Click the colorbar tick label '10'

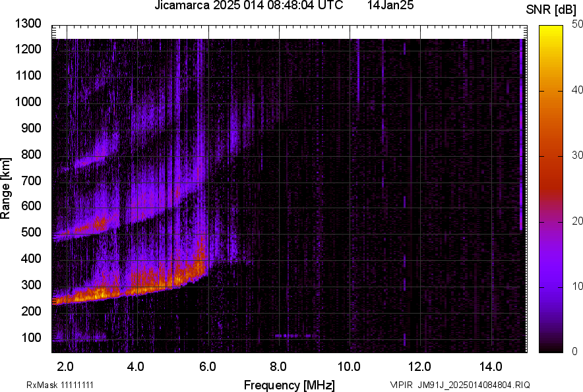coord(578,286)
